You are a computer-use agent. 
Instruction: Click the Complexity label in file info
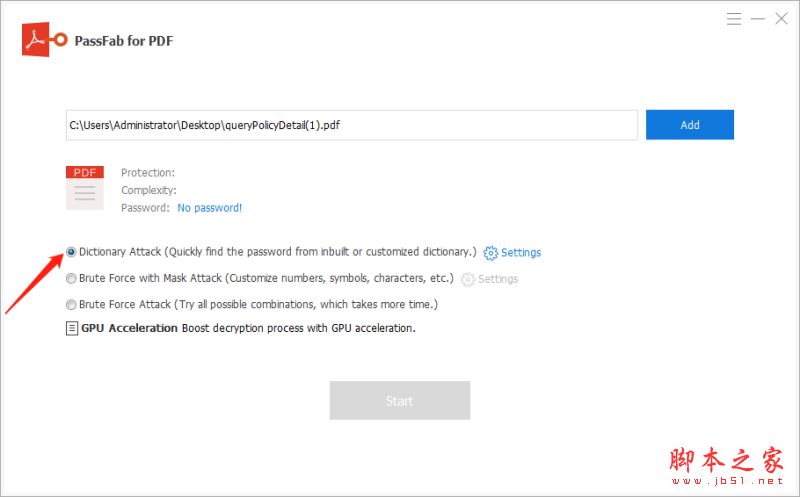click(x=148, y=190)
